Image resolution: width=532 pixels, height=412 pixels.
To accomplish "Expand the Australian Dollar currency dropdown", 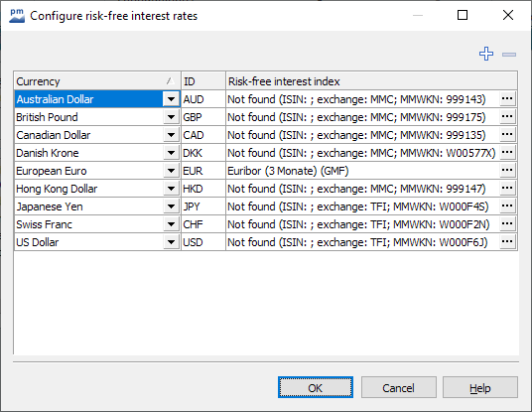I will point(171,99).
